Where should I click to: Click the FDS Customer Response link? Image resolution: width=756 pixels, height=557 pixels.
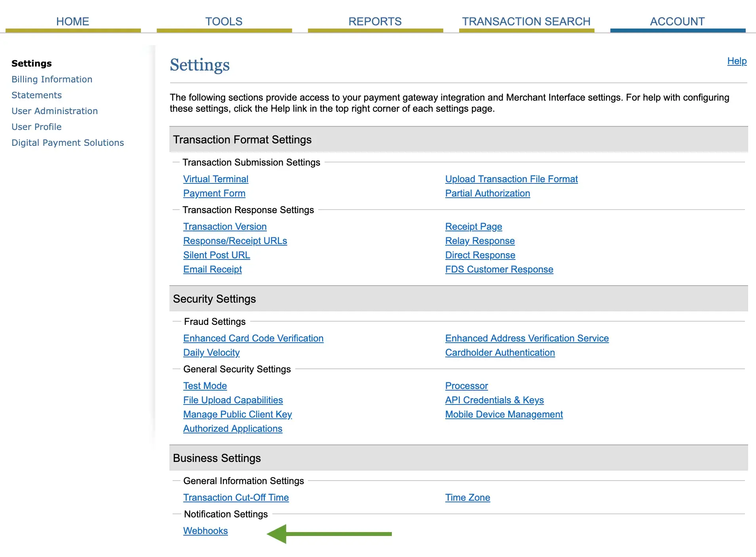(x=499, y=269)
